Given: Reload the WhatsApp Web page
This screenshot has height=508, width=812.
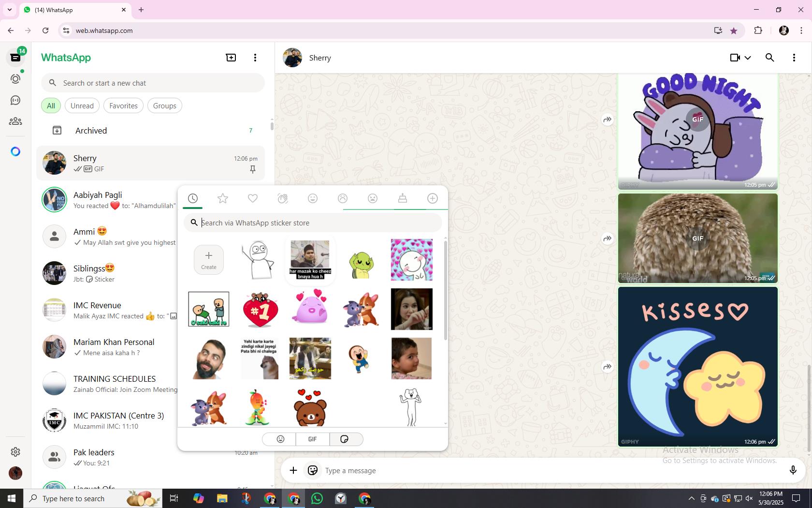Looking at the screenshot, I should click(45, 30).
